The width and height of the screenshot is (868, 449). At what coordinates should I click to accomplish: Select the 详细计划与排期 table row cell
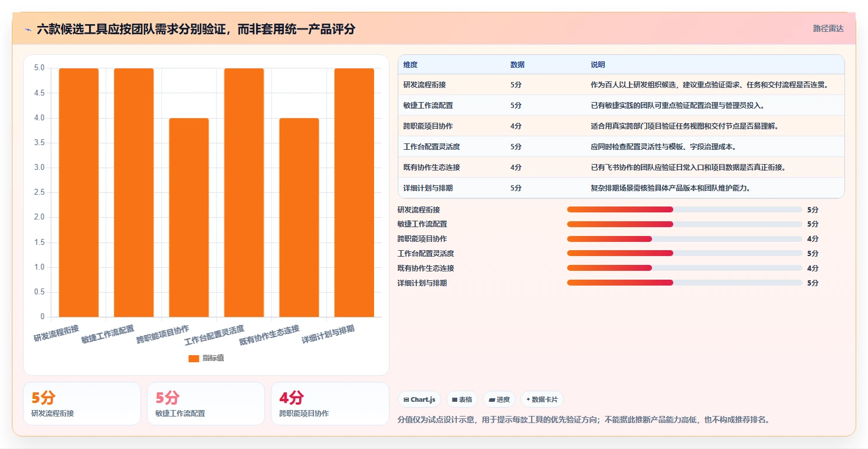428,188
